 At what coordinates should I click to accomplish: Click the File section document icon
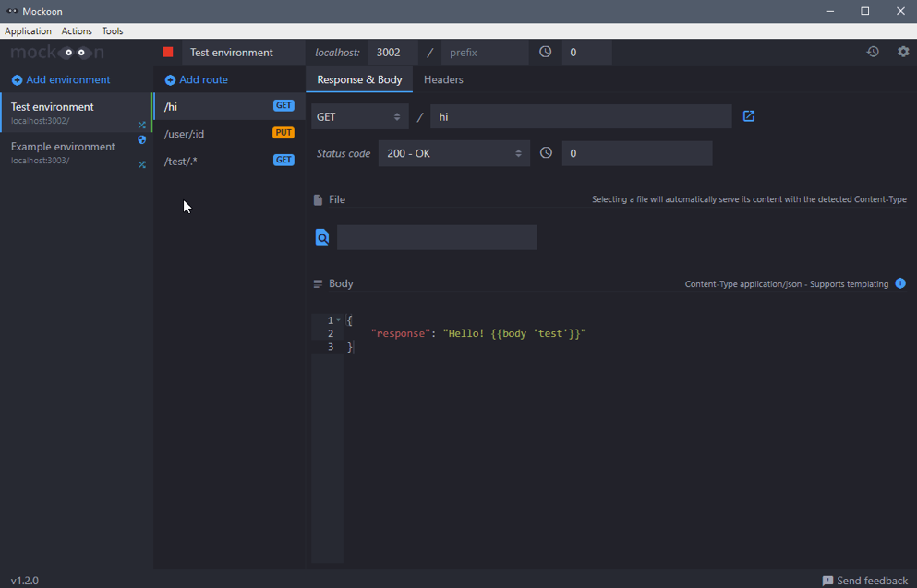coord(318,200)
